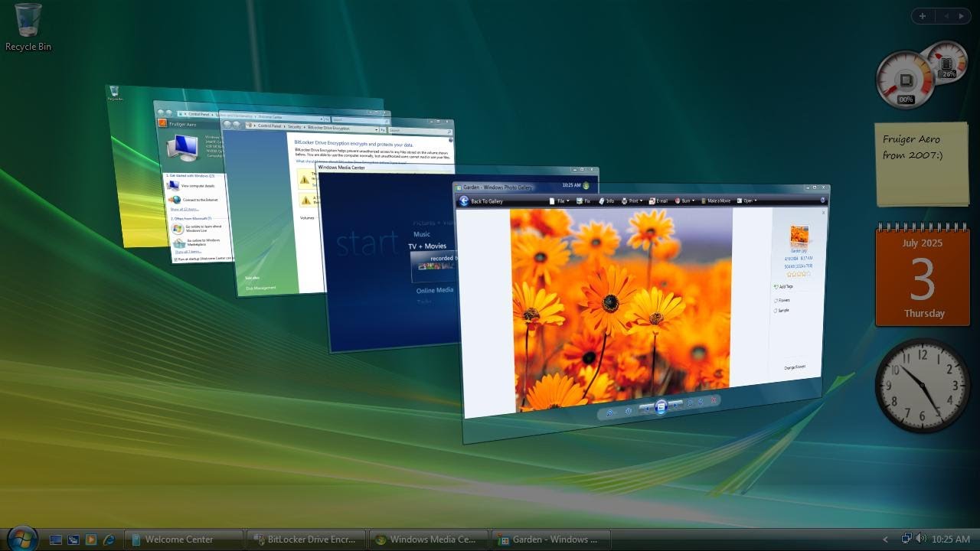Screen dimensions: 980x551
Task: Switch to Garden Photo Gallery taskbar button
Action: coord(550,540)
